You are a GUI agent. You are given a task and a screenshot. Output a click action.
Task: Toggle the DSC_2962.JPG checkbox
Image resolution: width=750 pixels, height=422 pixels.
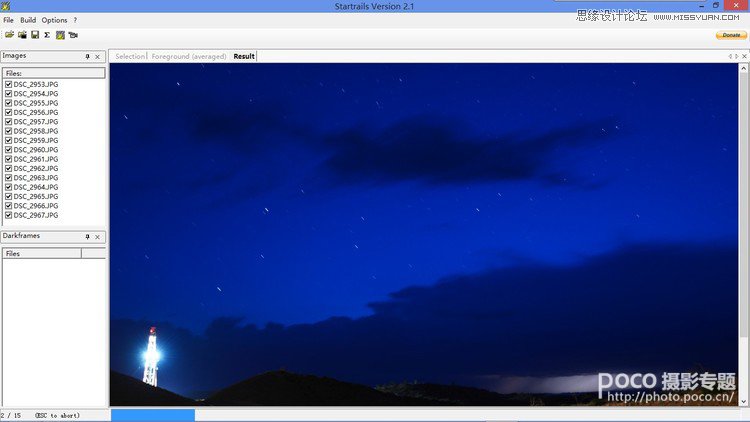coord(8,168)
